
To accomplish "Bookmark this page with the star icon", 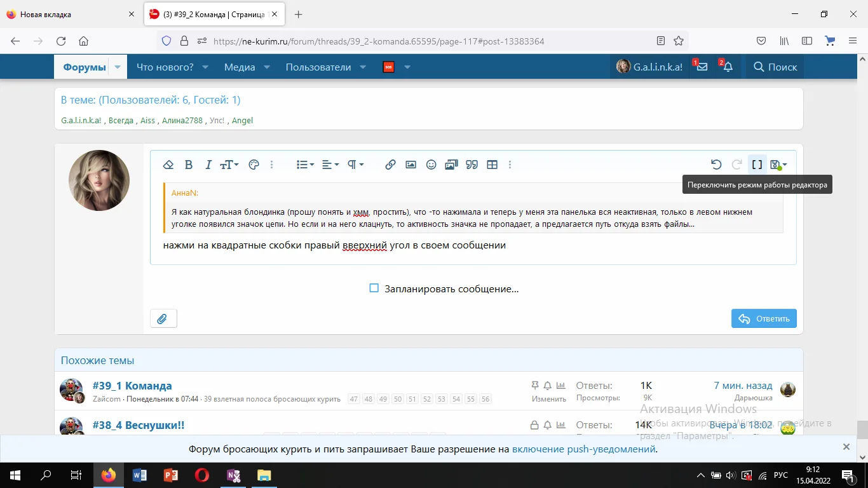I will [x=679, y=41].
